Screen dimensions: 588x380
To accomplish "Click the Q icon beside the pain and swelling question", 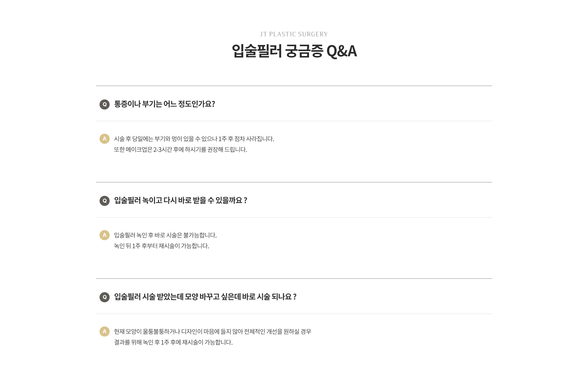I will coord(104,104).
